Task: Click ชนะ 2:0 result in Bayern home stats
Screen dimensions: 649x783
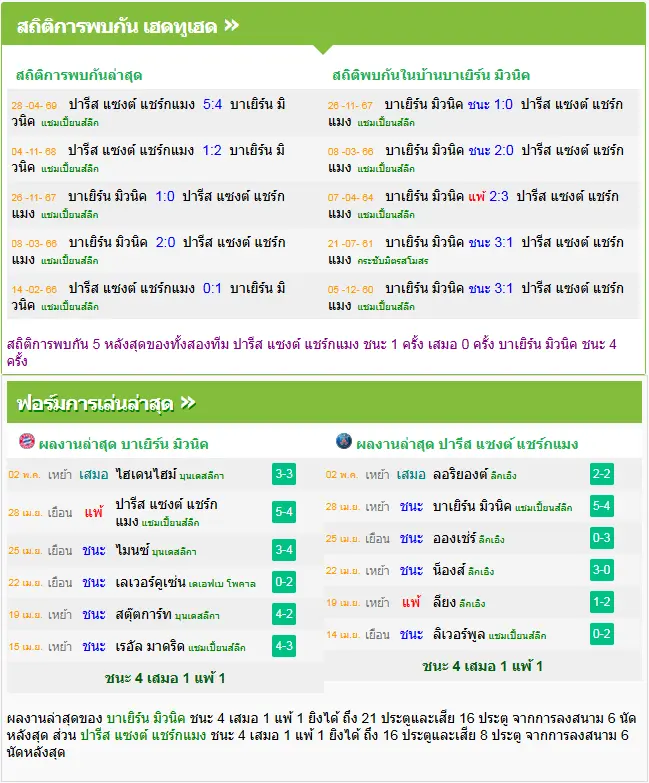Action: click(x=491, y=150)
